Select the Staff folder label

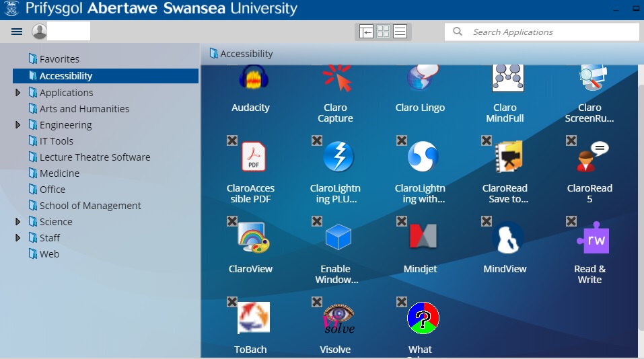pos(50,237)
